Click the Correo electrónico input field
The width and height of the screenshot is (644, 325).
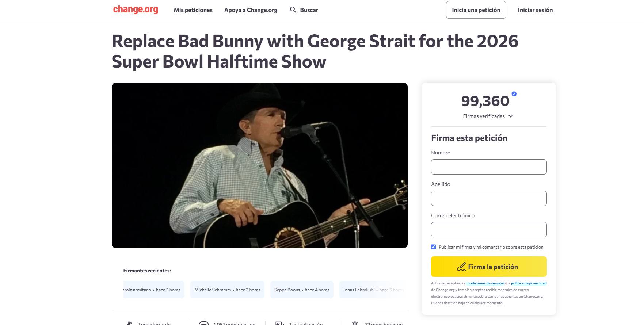tap(489, 230)
